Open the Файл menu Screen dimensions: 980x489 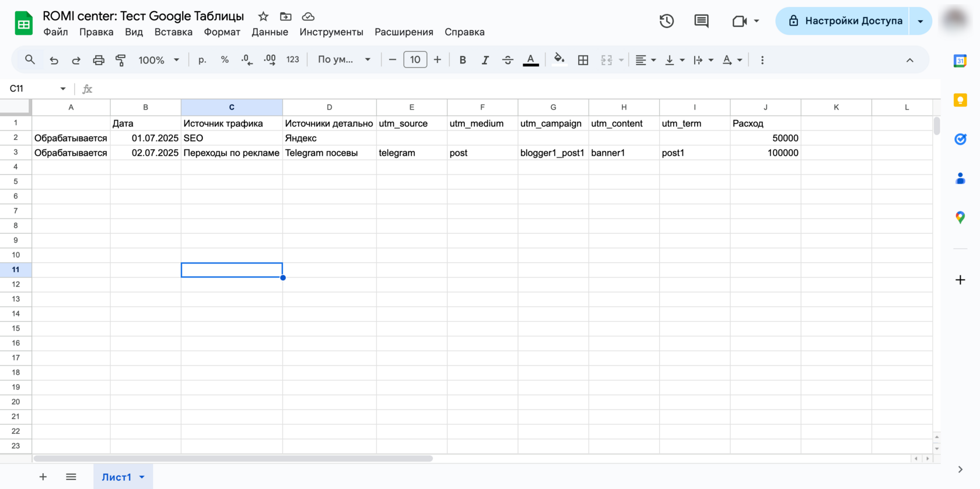click(55, 32)
